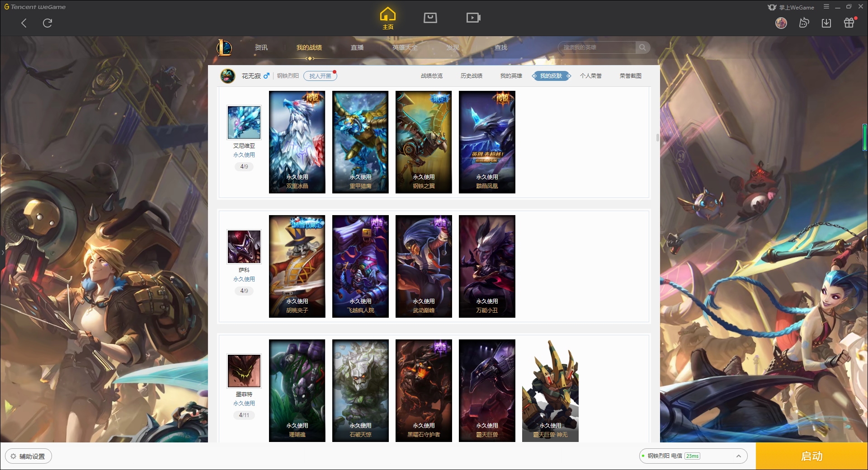Switch to 历史战绩 sub-tab
The width and height of the screenshot is (868, 470).
tap(472, 76)
